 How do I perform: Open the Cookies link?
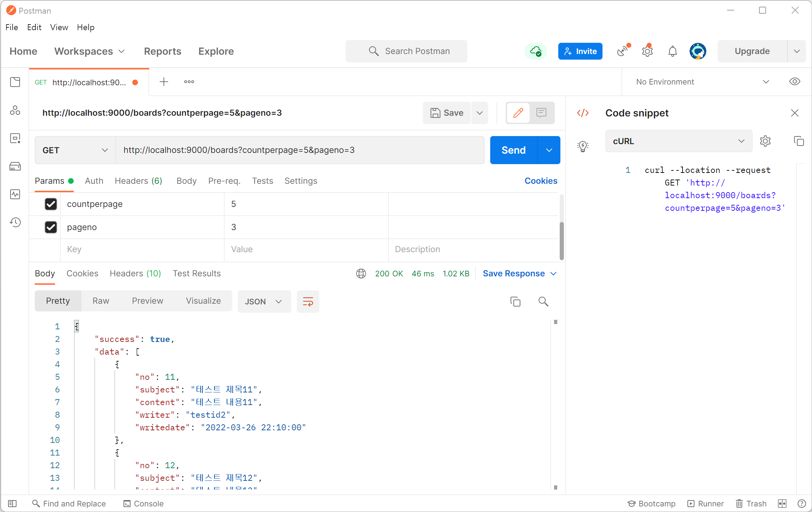click(x=541, y=181)
